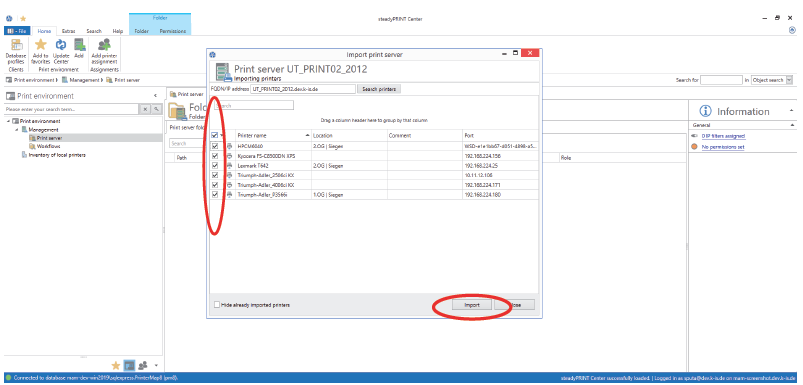The width and height of the screenshot is (803, 385).
Task: Click printer icon beside Triumph-Adler_P3566i
Action: [x=229, y=195]
